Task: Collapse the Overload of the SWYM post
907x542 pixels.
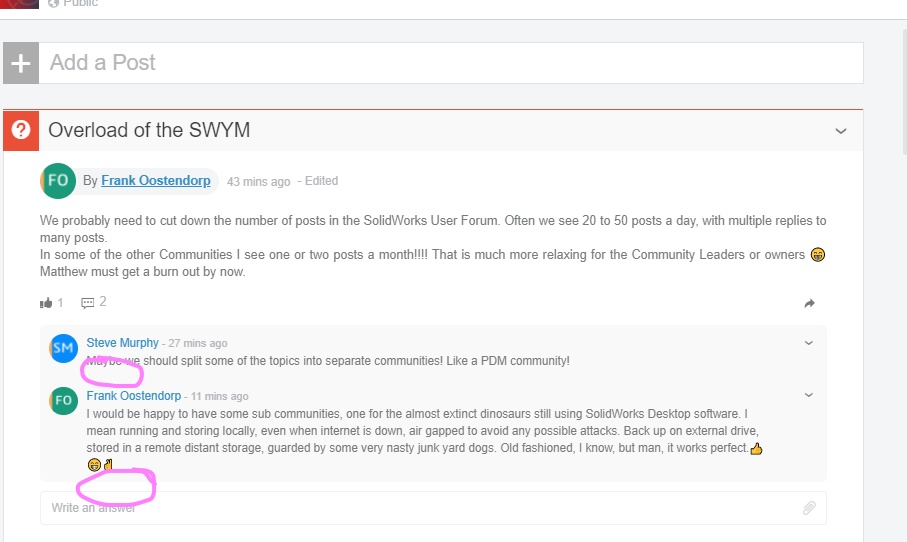Action: pos(841,131)
